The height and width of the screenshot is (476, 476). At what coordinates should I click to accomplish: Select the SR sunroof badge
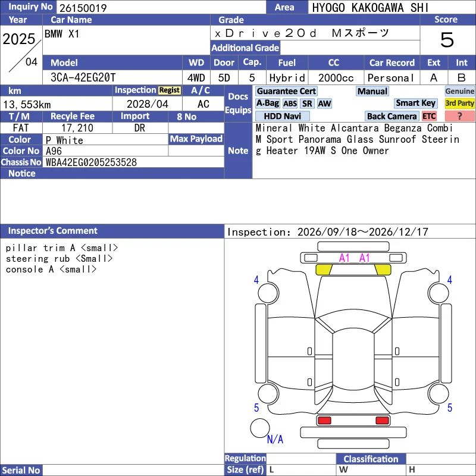point(307,104)
